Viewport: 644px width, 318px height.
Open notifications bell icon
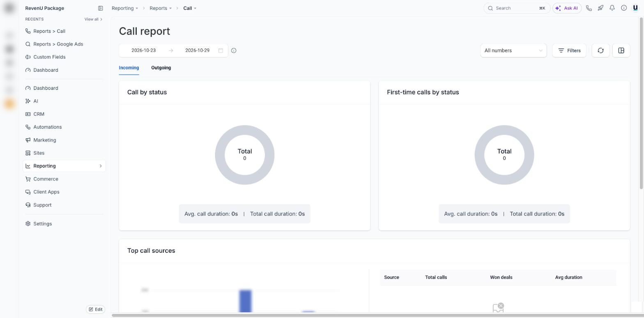[x=612, y=8]
